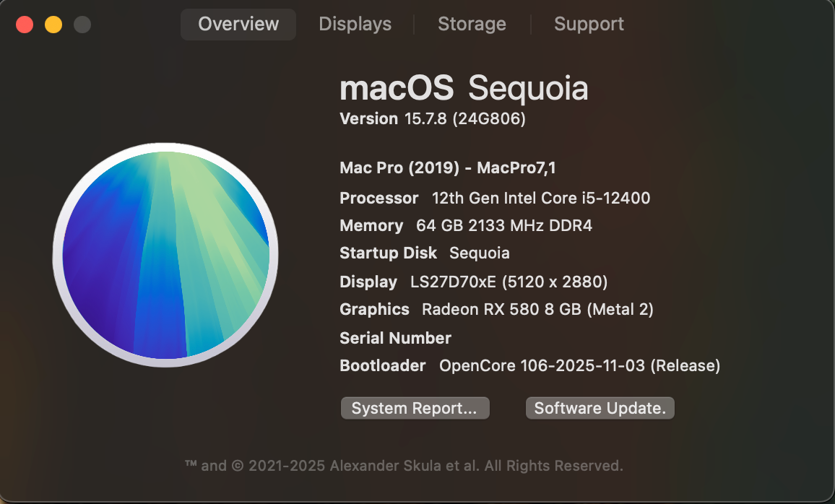Click the Radeon RX 580 graphics value

click(537, 309)
